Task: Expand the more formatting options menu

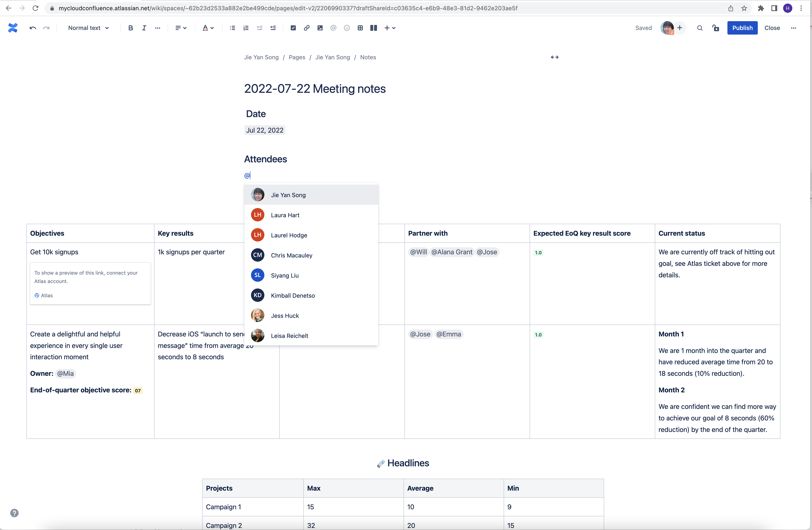Action: 157,28
